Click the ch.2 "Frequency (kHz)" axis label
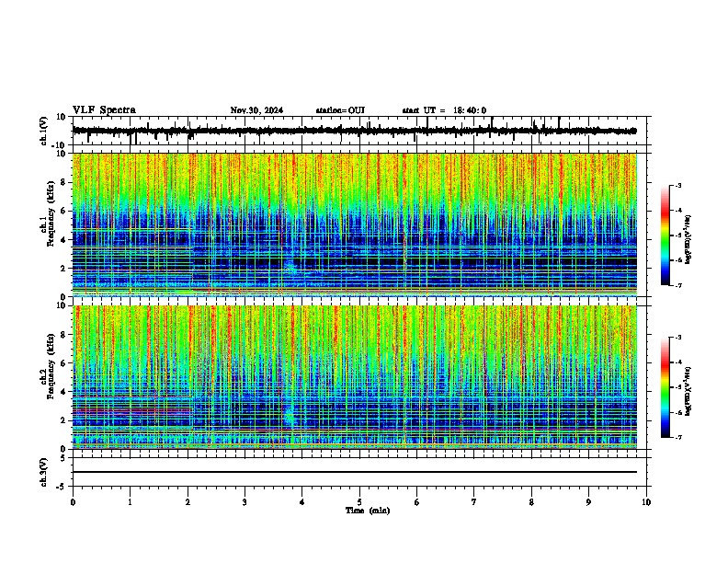The image size is (728, 563). pos(51,366)
